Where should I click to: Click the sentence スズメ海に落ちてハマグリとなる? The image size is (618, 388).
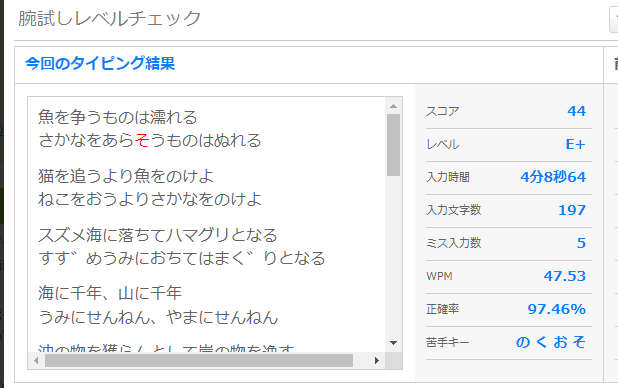(x=158, y=235)
